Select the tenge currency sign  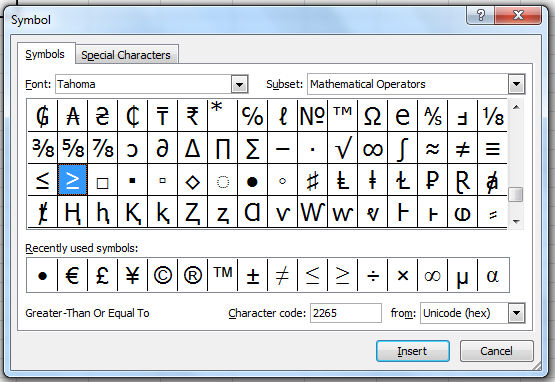coord(162,116)
